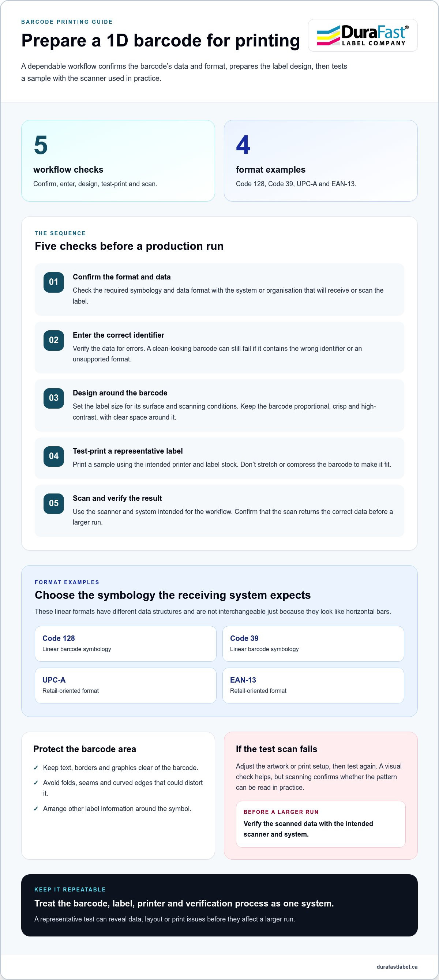This screenshot has width=439, height=980.
Task: Click the Keep It Repeatable dark banner
Action: (x=219, y=905)
